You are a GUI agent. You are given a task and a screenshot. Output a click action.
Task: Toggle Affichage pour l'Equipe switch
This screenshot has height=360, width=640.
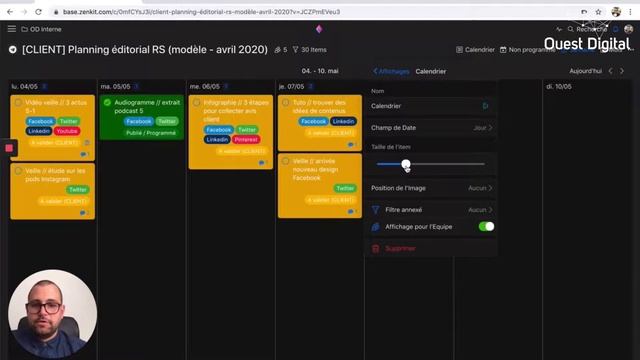486,227
